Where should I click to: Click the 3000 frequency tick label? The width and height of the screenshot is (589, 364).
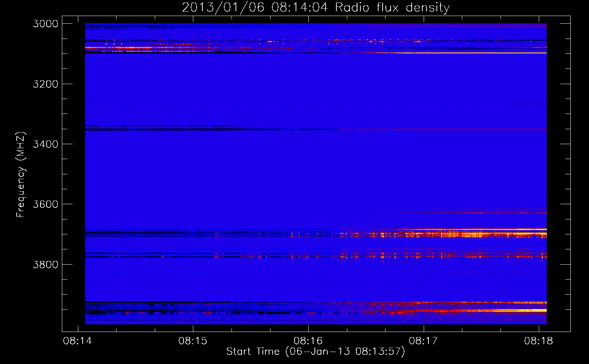tap(46, 24)
